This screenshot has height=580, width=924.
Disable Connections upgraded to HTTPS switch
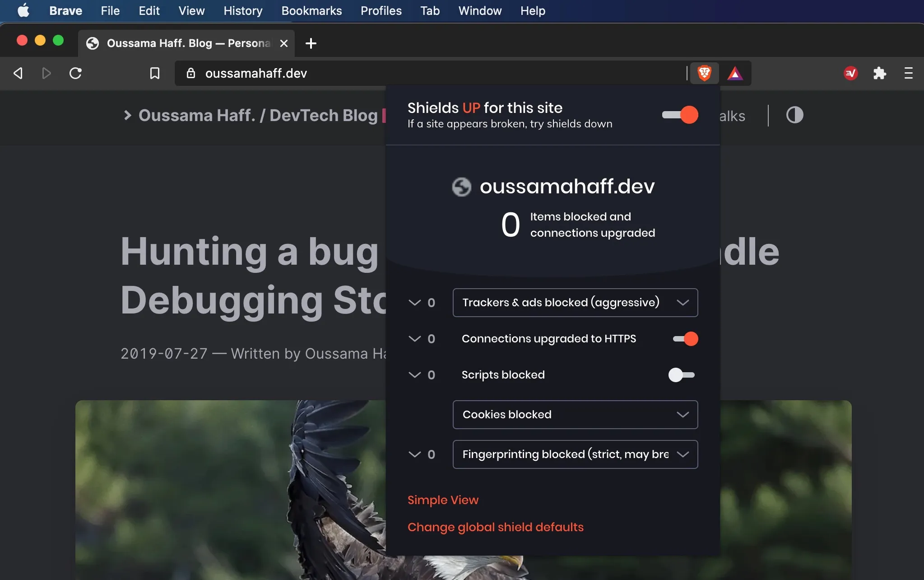tap(685, 339)
